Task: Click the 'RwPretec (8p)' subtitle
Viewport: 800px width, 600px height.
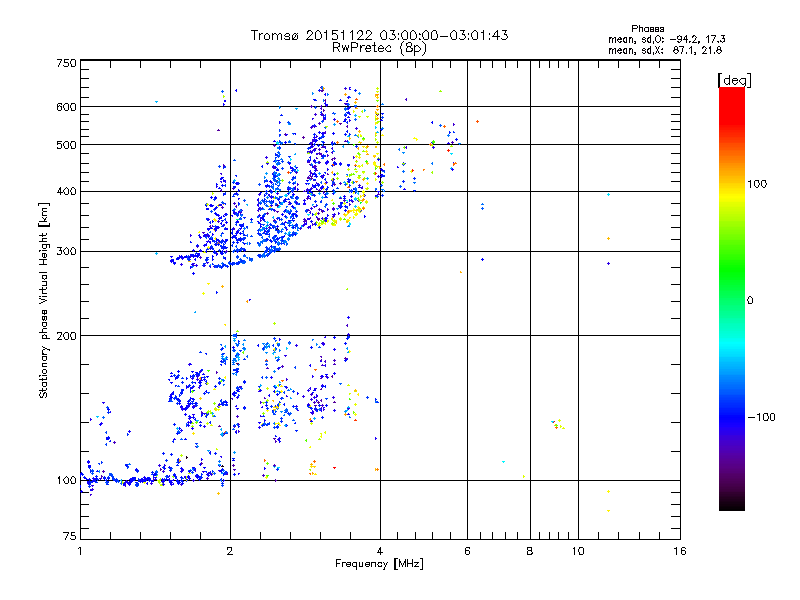Action: 379,48
